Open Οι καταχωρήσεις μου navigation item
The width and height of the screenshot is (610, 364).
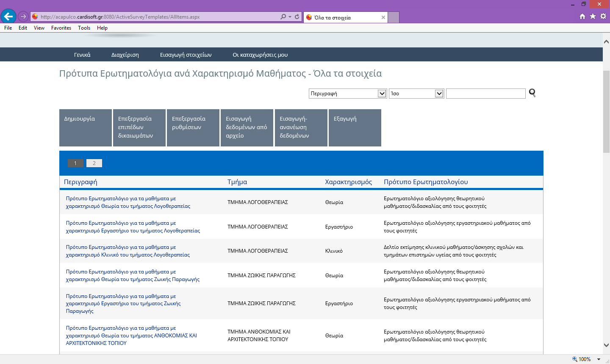tap(260, 55)
